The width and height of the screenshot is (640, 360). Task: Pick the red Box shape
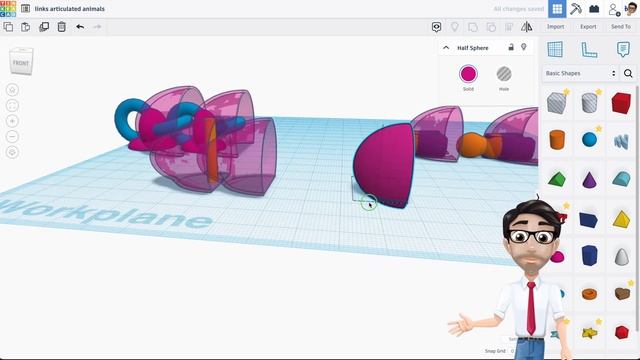click(621, 102)
